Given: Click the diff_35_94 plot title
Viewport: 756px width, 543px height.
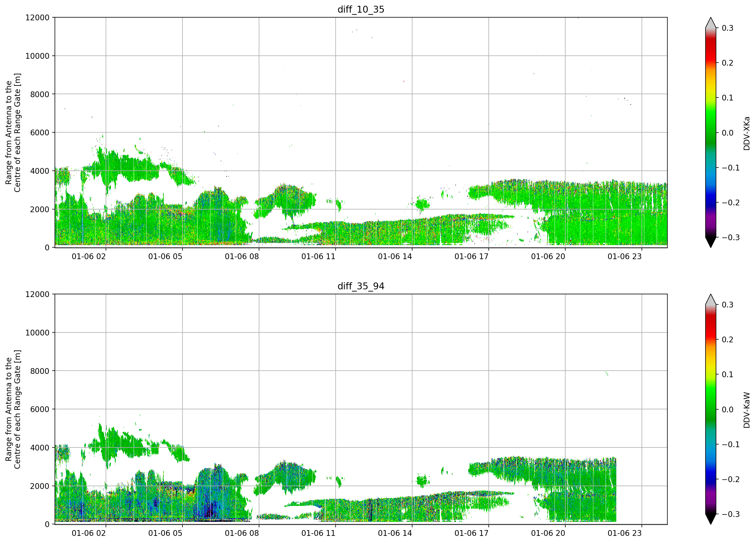Looking at the screenshot, I should point(361,286).
